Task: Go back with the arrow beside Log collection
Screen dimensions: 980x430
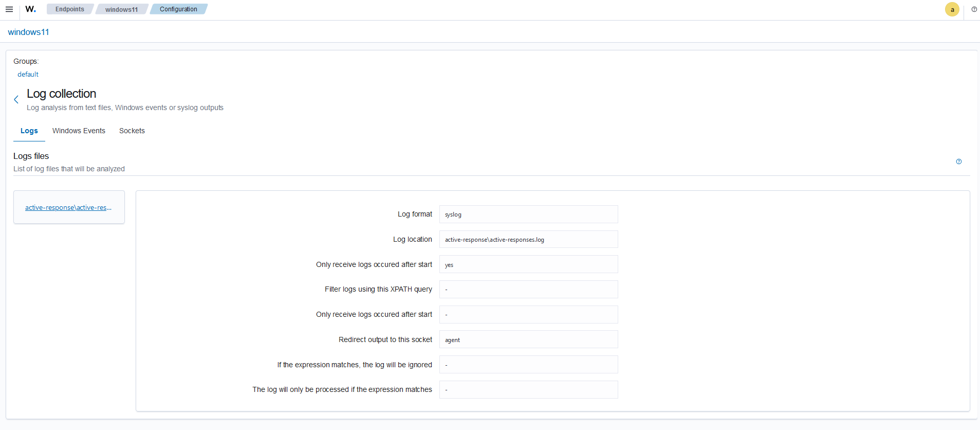Action: tap(16, 100)
